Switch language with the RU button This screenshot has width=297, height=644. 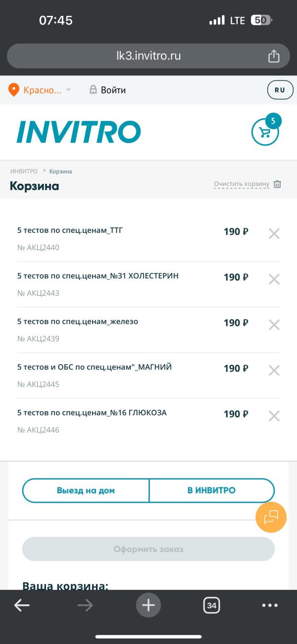(x=280, y=90)
